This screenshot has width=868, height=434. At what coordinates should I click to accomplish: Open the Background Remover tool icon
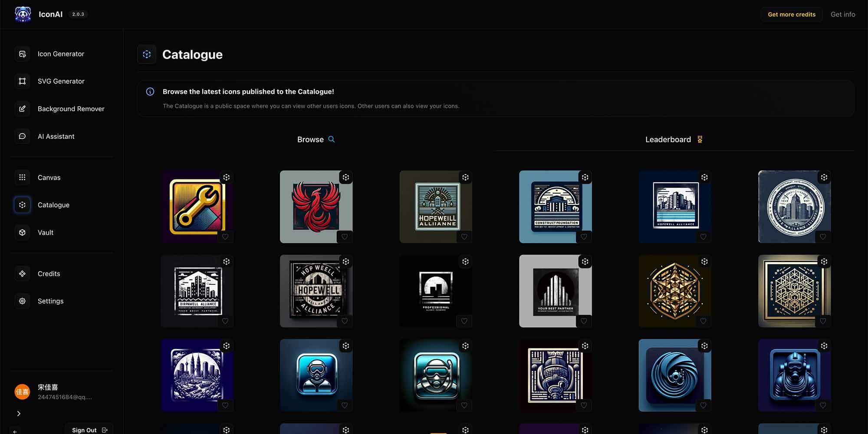(x=22, y=109)
